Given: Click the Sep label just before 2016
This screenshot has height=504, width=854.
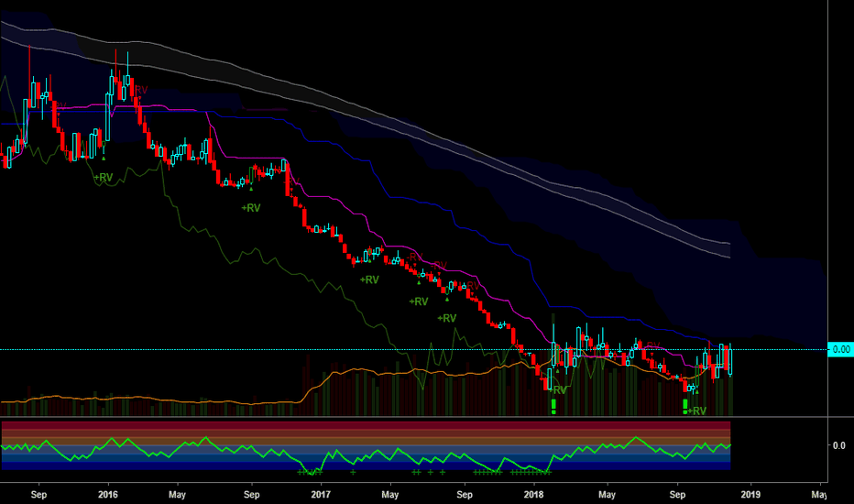Looking at the screenshot, I should pyautogui.click(x=38, y=494).
